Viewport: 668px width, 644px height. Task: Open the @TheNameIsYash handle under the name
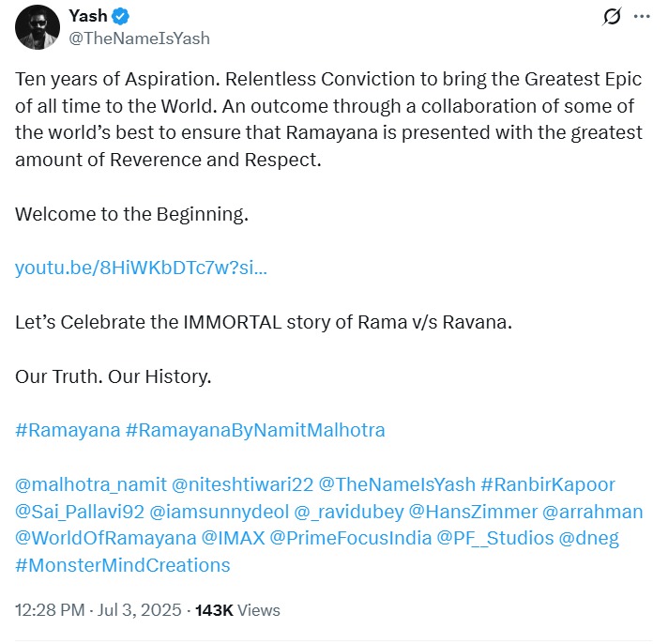click(x=139, y=38)
